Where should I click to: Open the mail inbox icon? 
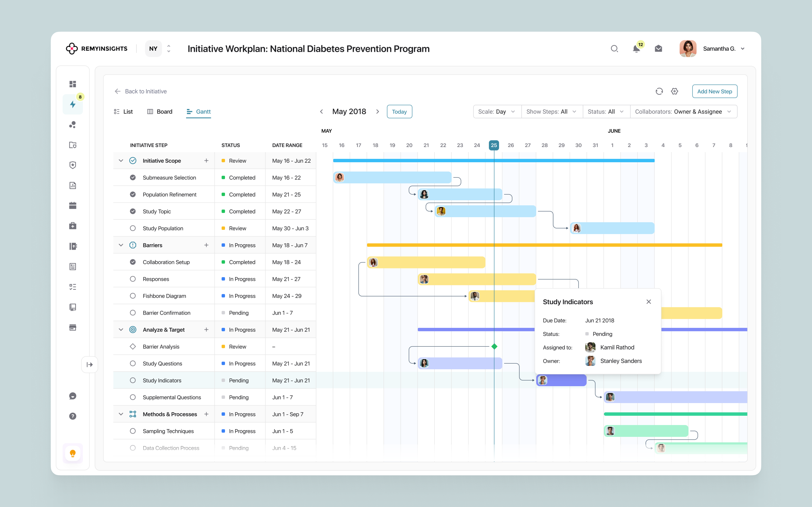click(x=658, y=49)
